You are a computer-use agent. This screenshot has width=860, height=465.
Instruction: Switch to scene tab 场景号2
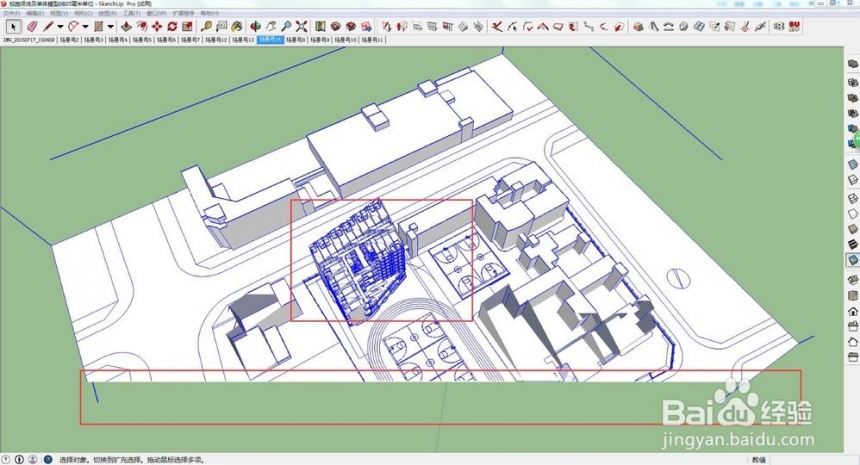click(70, 40)
